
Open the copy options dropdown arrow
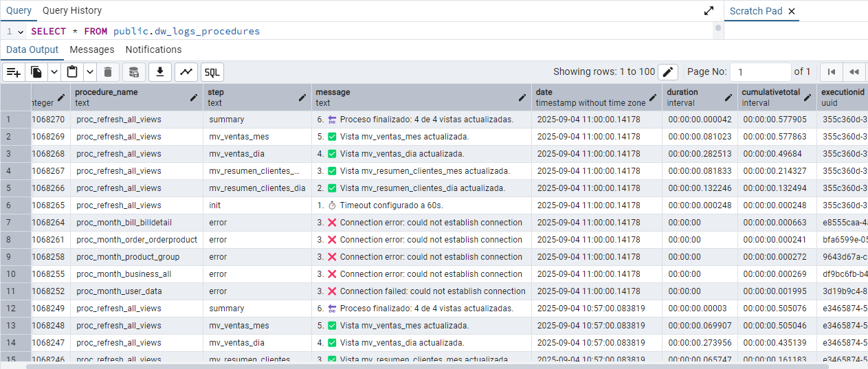tap(54, 72)
